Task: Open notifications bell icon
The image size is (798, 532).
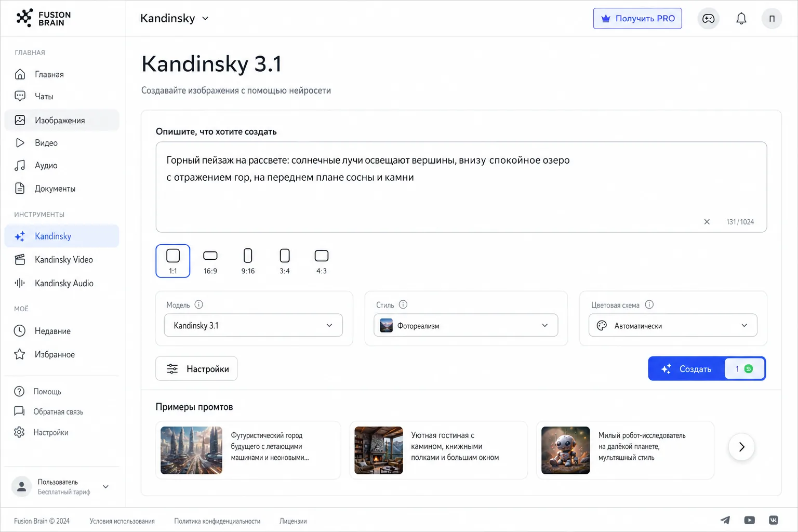Action: point(741,19)
